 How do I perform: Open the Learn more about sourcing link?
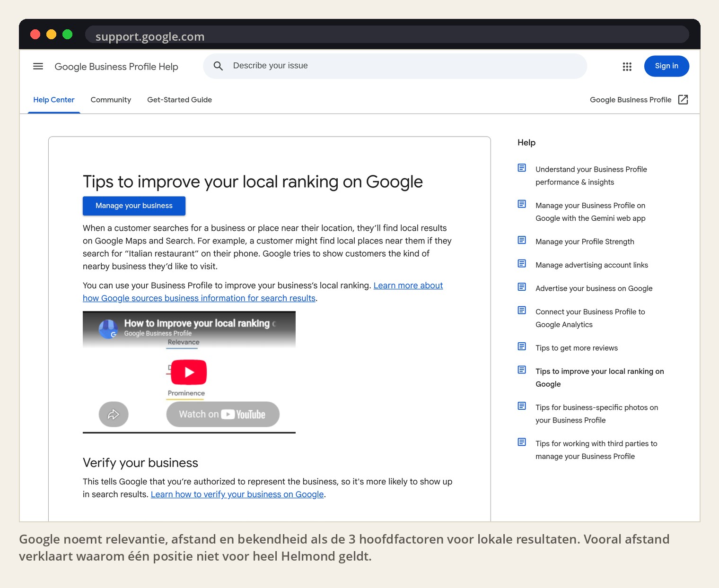pos(263,292)
